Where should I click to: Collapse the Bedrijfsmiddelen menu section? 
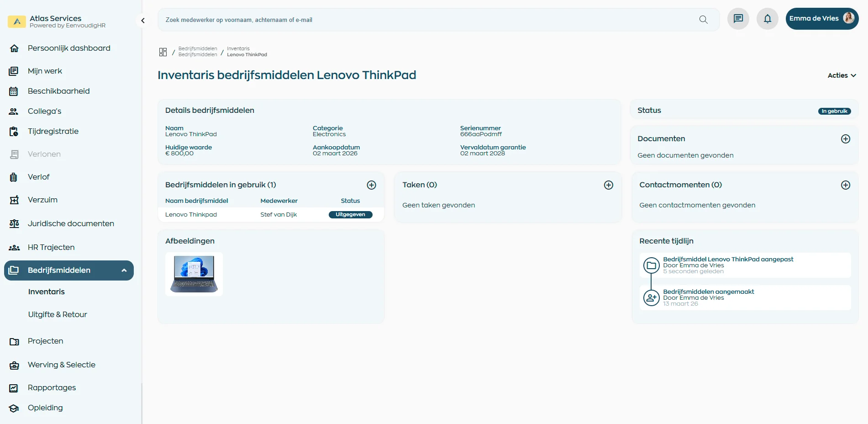tap(124, 270)
